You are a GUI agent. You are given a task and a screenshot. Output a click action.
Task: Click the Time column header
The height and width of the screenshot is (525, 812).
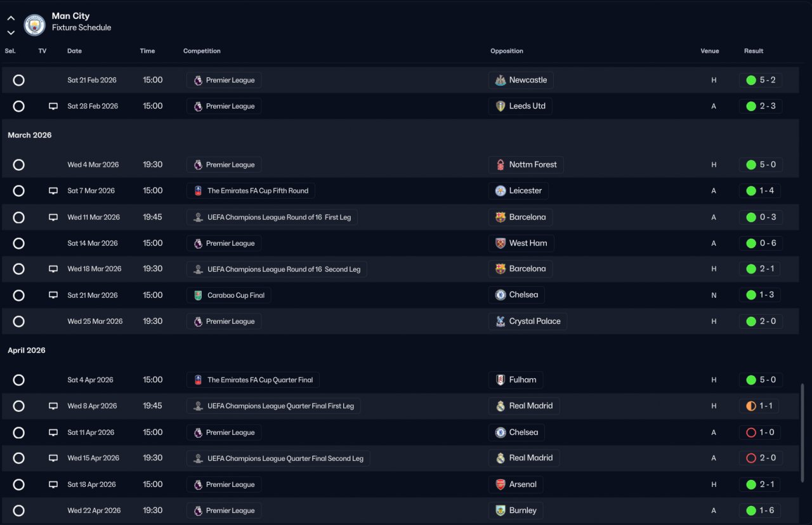pos(147,51)
